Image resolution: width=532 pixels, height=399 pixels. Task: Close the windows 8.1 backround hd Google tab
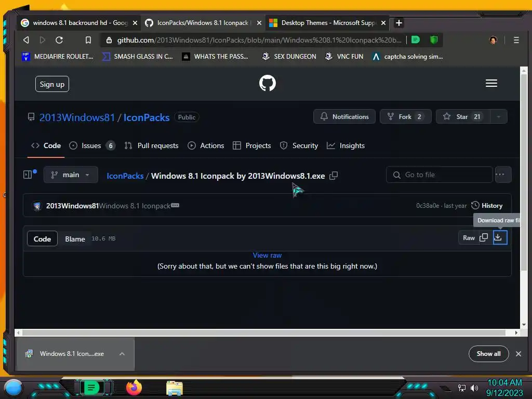135,23
